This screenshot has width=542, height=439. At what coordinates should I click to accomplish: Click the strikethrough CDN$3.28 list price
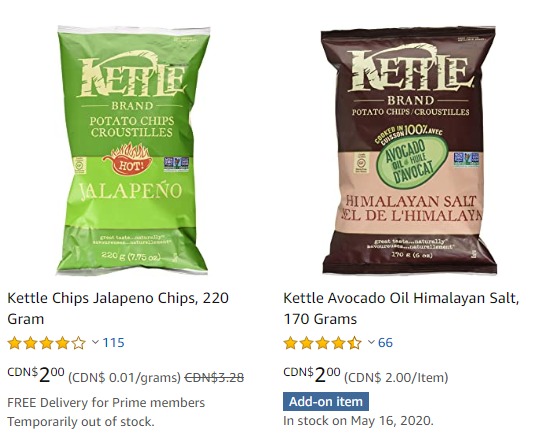coord(214,377)
